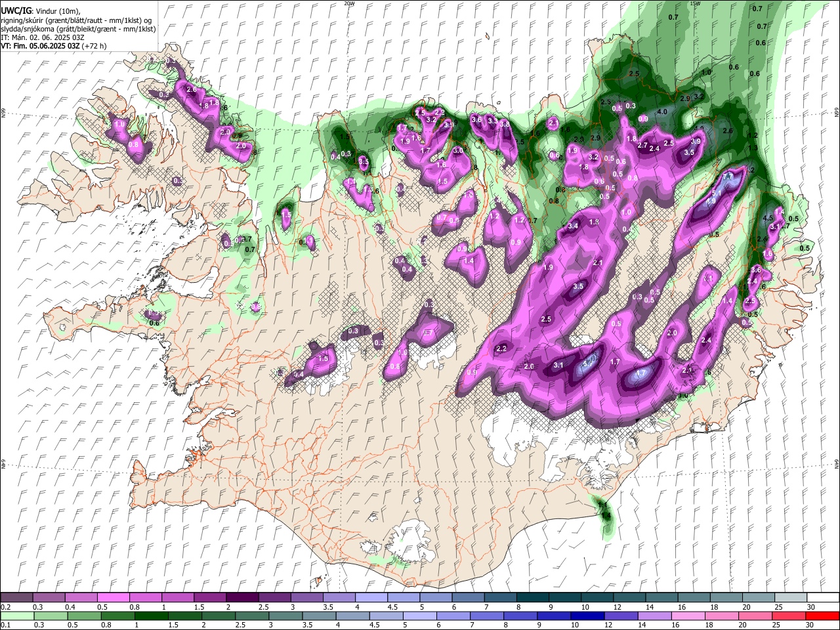Select the 9 royal blue rain legend swatch
Viewport: 840px width, 630px height.
[554, 616]
